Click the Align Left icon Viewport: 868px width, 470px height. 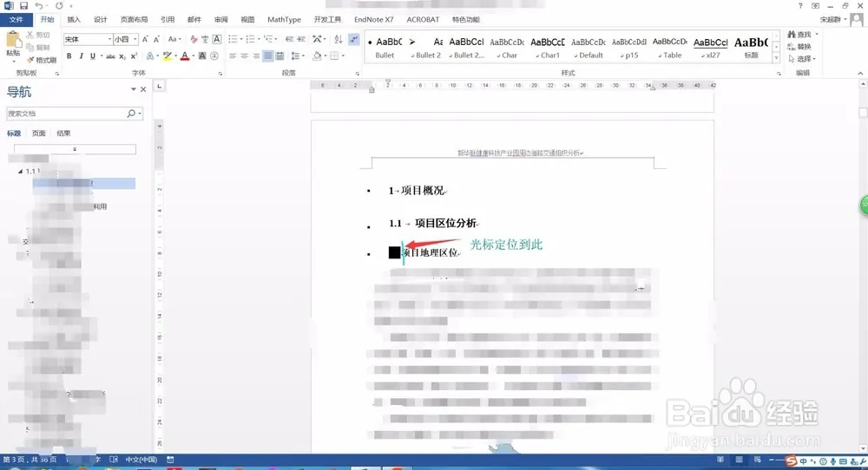pyautogui.click(x=233, y=55)
